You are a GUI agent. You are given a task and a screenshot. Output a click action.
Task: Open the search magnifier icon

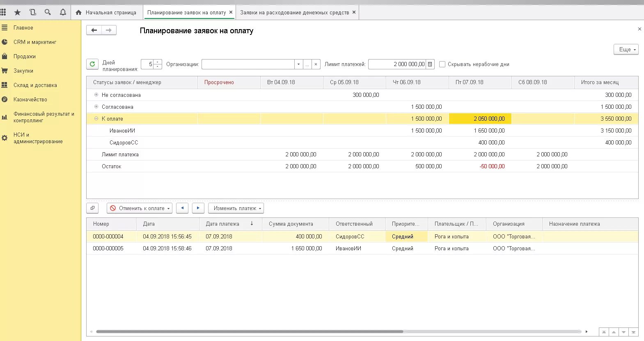point(48,12)
